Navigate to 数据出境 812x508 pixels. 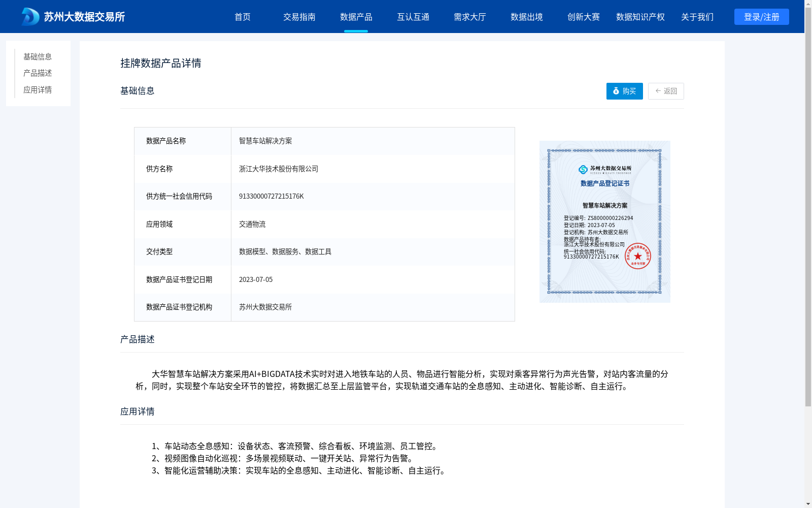coord(527,17)
